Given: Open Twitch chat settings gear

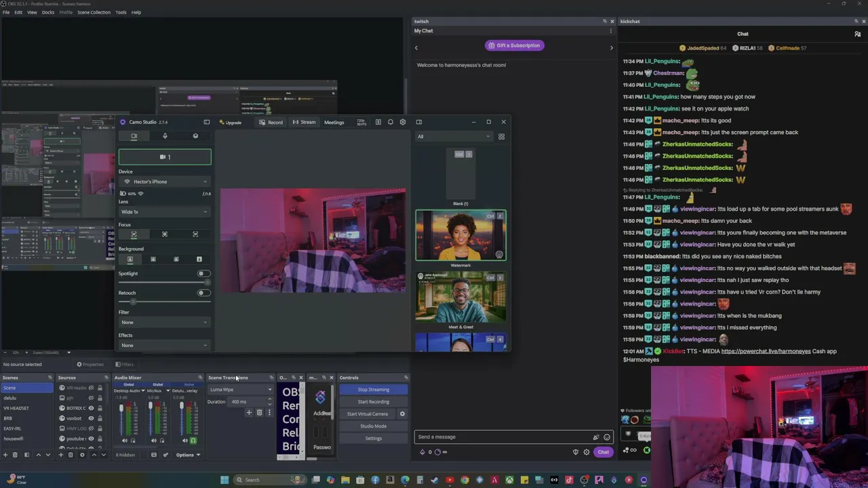Looking at the screenshot, I should click(x=587, y=452).
